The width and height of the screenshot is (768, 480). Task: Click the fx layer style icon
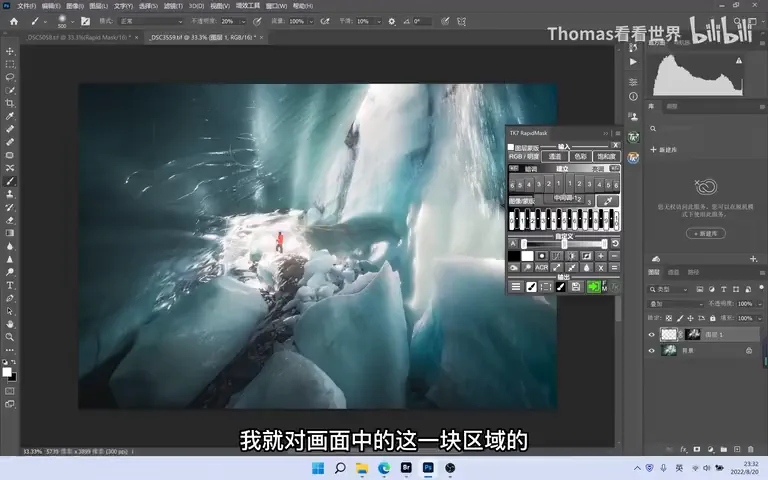point(683,449)
